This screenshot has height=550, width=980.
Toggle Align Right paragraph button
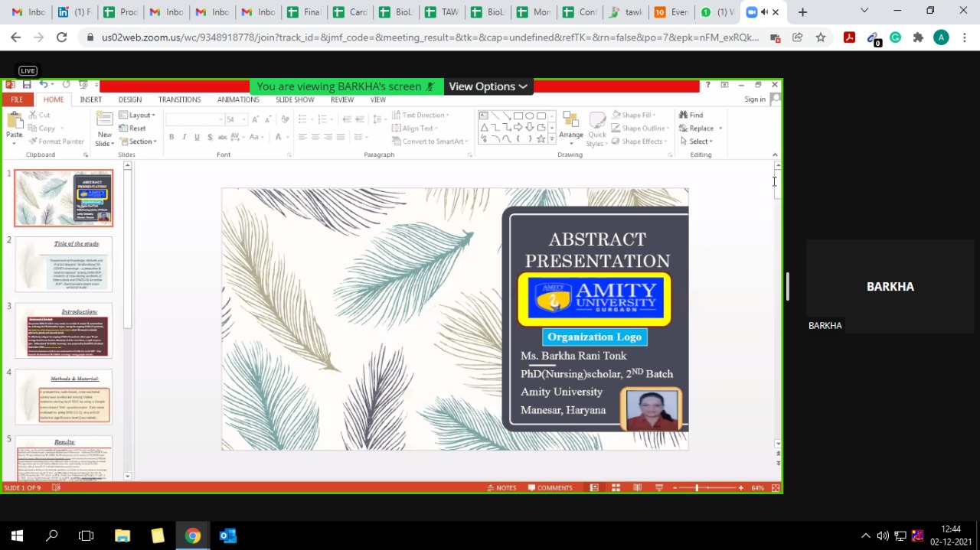coord(328,137)
